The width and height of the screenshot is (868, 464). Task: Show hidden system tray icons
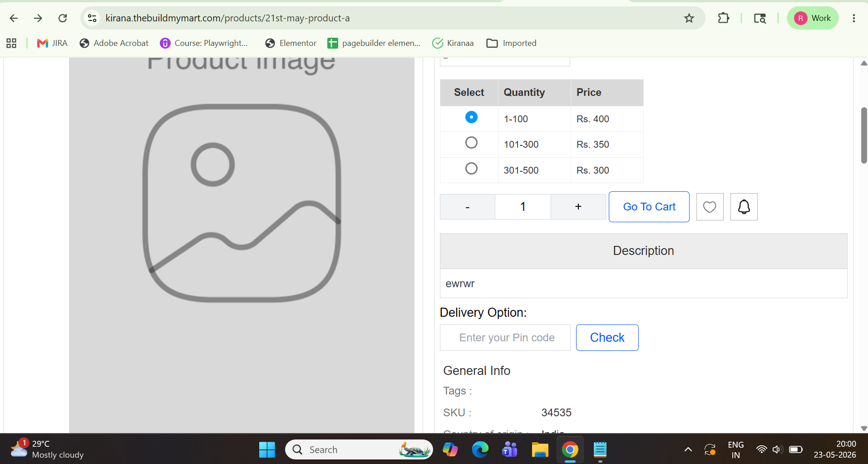pyautogui.click(x=688, y=449)
